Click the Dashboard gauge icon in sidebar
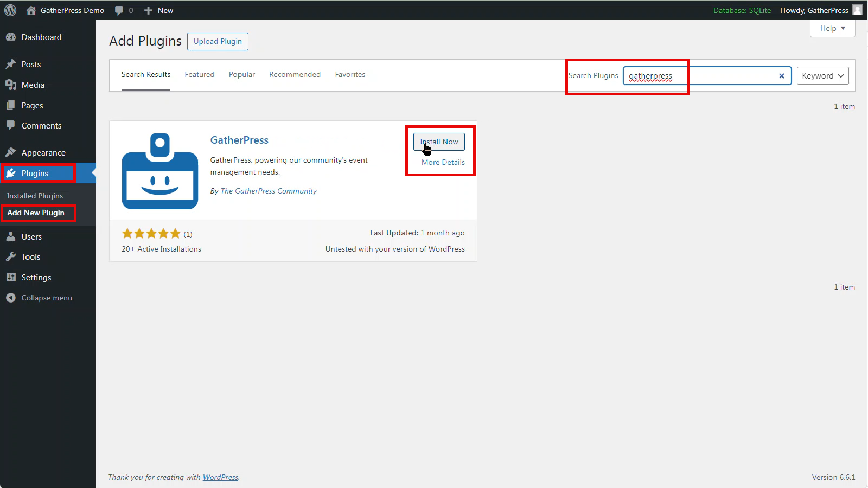The width and height of the screenshot is (868, 488). [11, 37]
